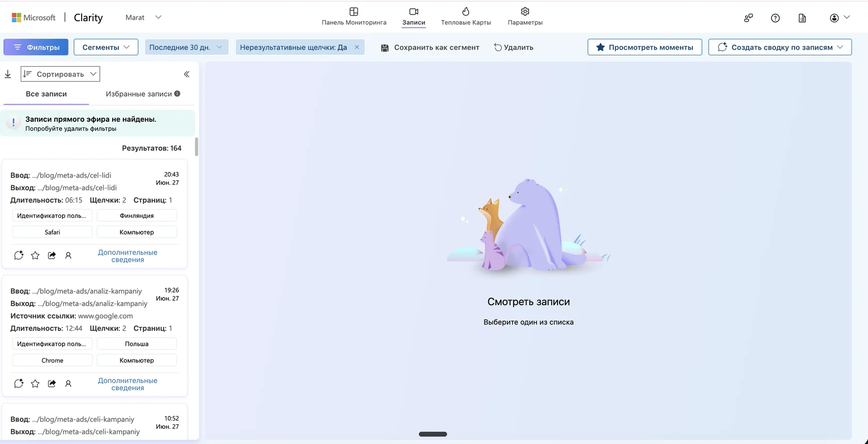Share the cel-lidi recording
The width and height of the screenshot is (868, 444).
[x=52, y=256]
